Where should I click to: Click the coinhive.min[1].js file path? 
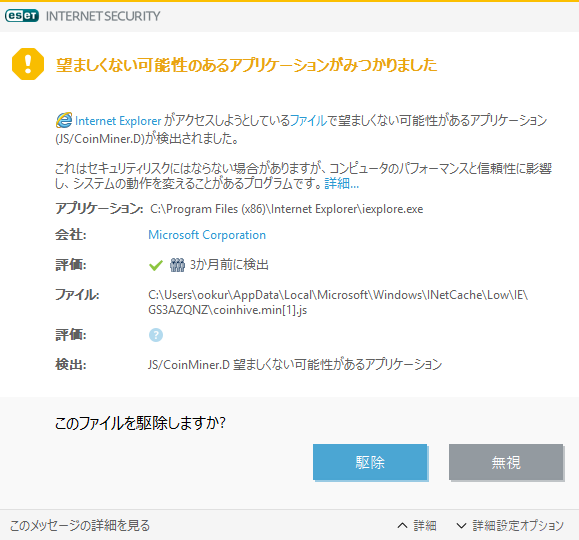coord(338,302)
